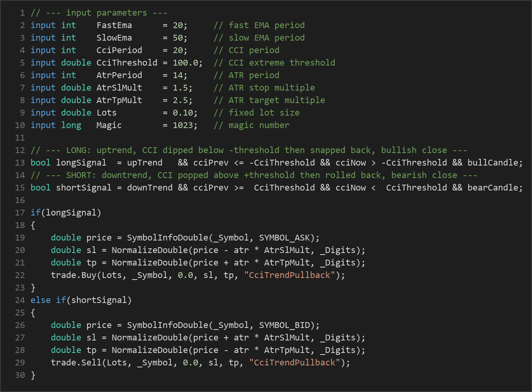
Task: Click SYMBOL_ASK constant on line 19
Action: pyautogui.click(x=285, y=237)
